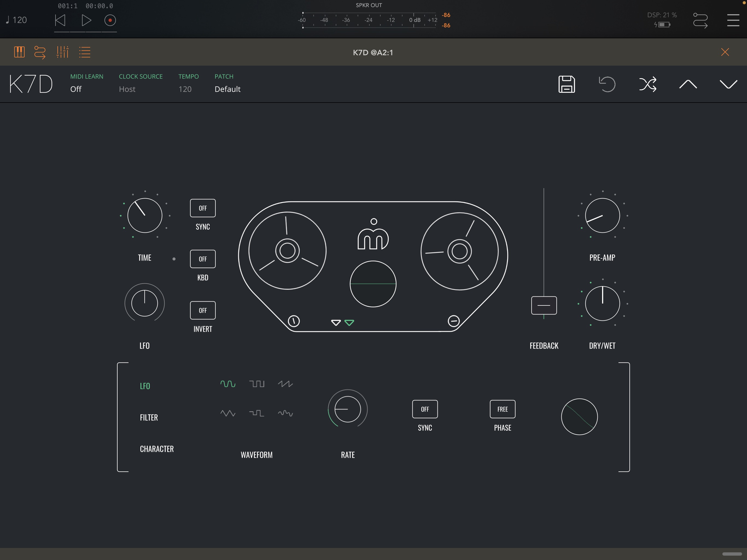Click the sequencer list icon in toolbar
Image resolution: width=747 pixels, height=560 pixels.
tap(84, 52)
